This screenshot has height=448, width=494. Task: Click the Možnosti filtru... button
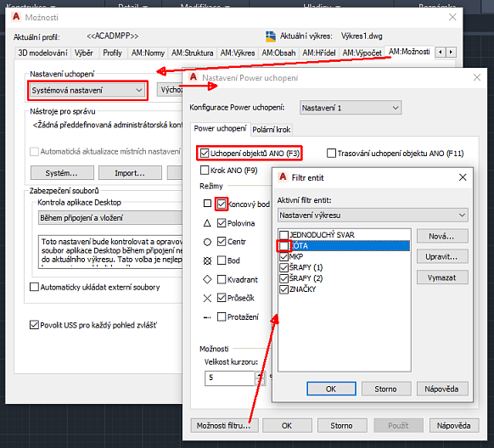[224, 426]
